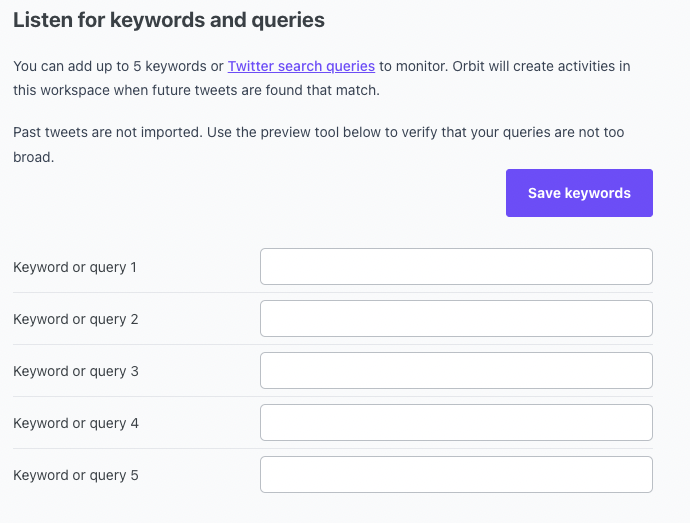The width and height of the screenshot is (690, 523).
Task: Click the "Keyword or query 1" label
Action: [75, 267]
